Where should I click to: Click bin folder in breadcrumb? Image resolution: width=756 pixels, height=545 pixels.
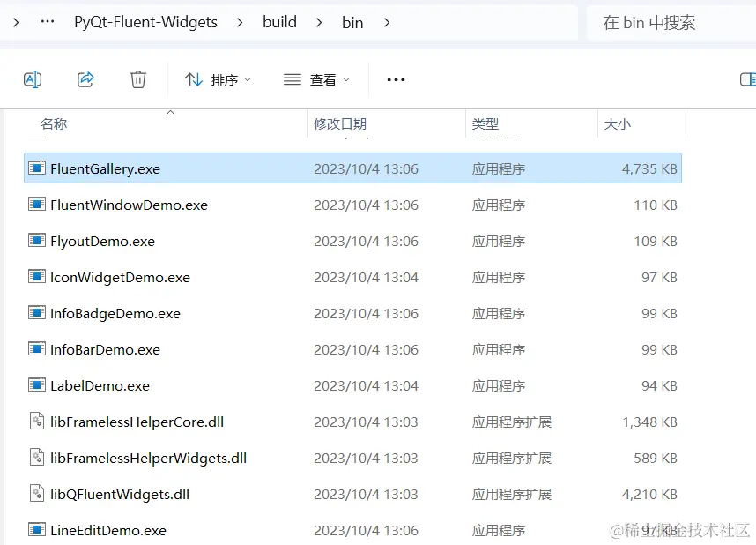[352, 23]
